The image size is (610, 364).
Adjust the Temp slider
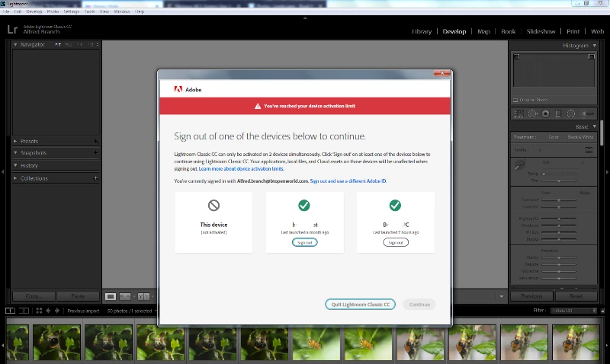click(x=559, y=174)
